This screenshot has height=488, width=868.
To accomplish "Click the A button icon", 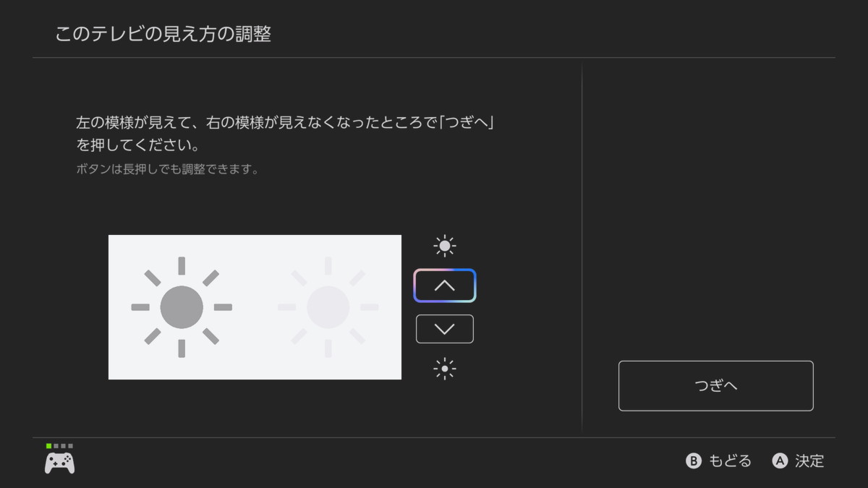I will coord(780,461).
